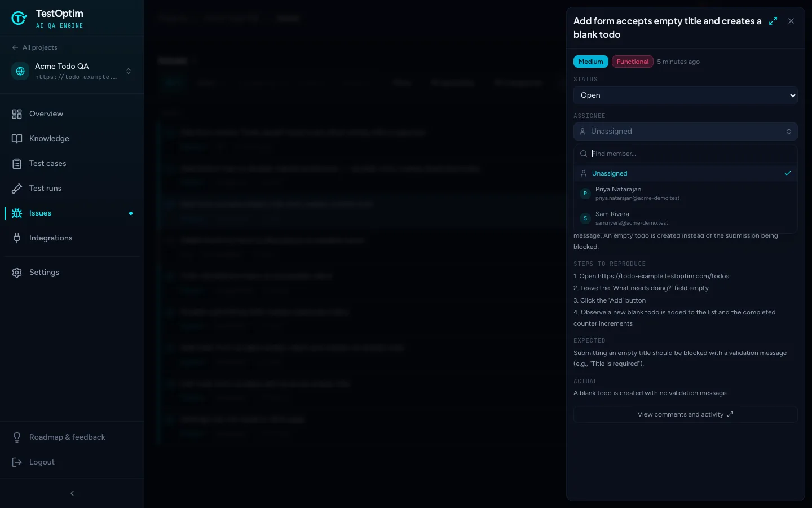This screenshot has height=508, width=812.
Task: Open Test cases via its clipboard icon
Action: [x=17, y=164]
